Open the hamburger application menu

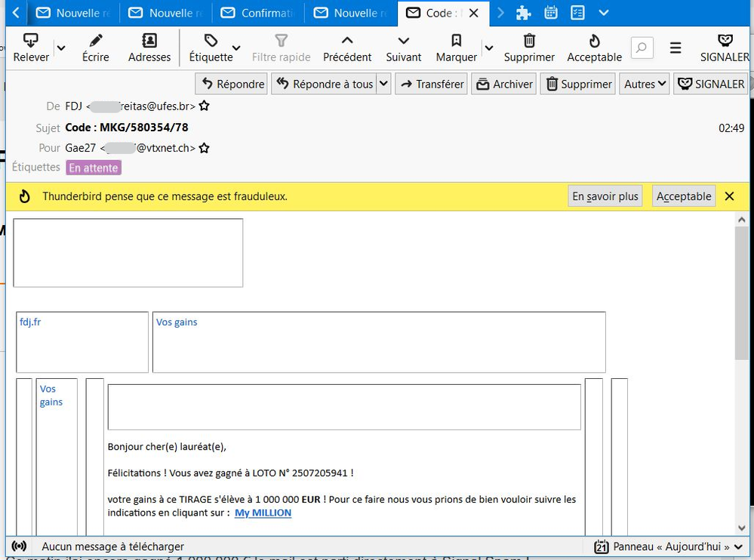[676, 48]
